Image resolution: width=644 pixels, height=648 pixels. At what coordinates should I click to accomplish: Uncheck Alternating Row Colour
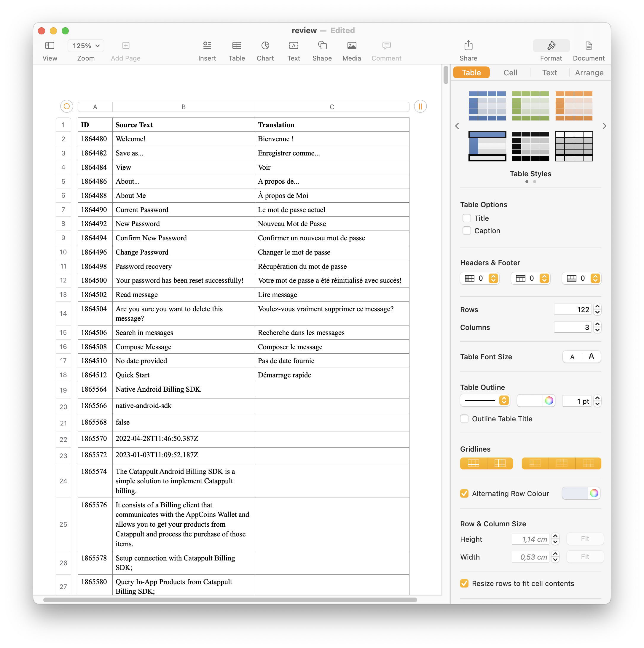(x=464, y=493)
